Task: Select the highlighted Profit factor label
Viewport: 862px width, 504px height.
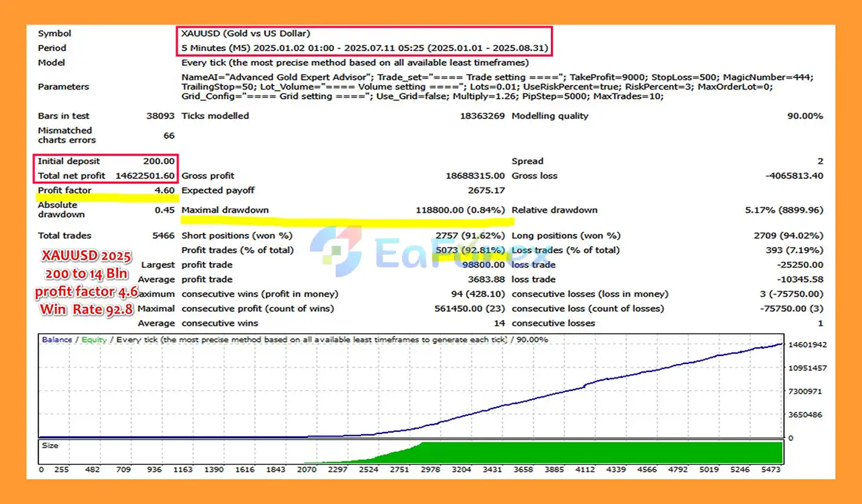Action: pos(64,190)
